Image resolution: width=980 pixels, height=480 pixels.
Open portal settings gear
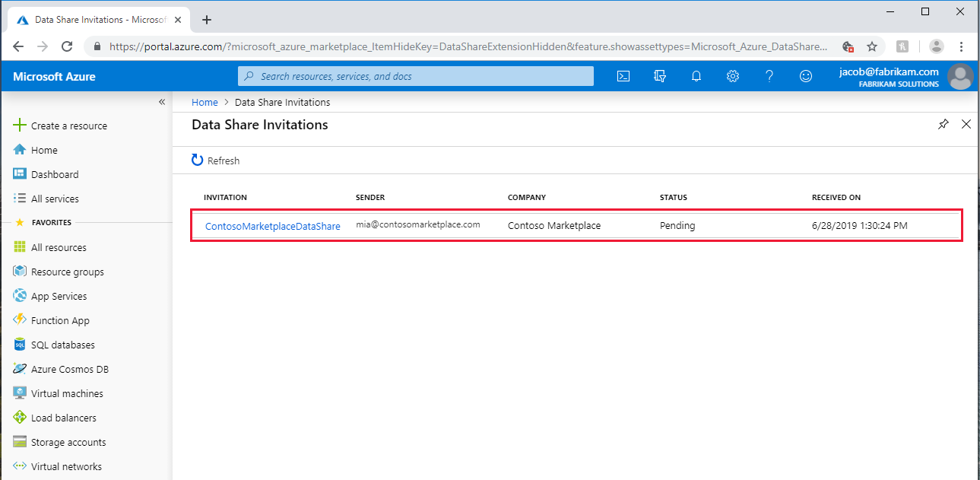tap(732, 76)
